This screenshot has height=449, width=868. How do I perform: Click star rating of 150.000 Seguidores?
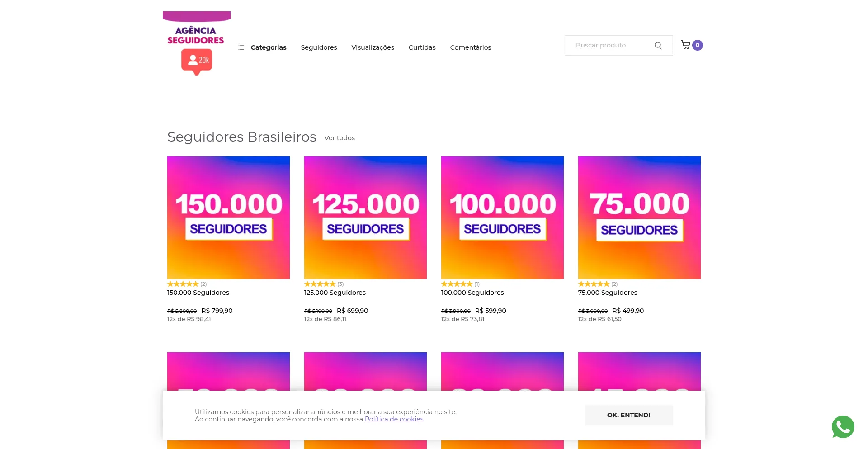(183, 284)
